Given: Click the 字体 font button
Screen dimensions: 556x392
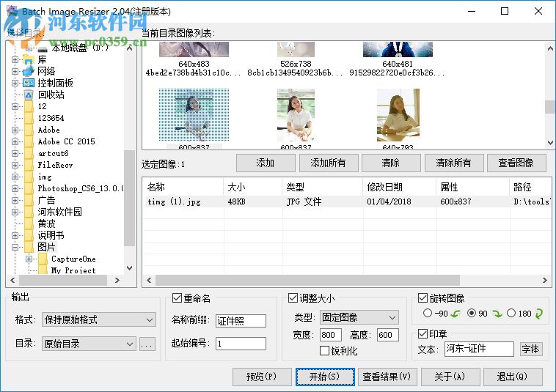Looking at the screenshot, I should pyautogui.click(x=531, y=350).
